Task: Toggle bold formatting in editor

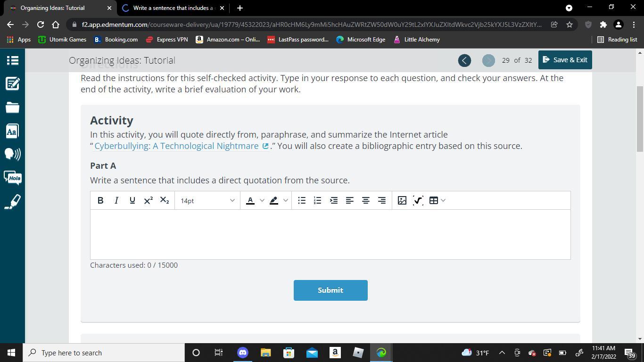Action: click(x=100, y=200)
